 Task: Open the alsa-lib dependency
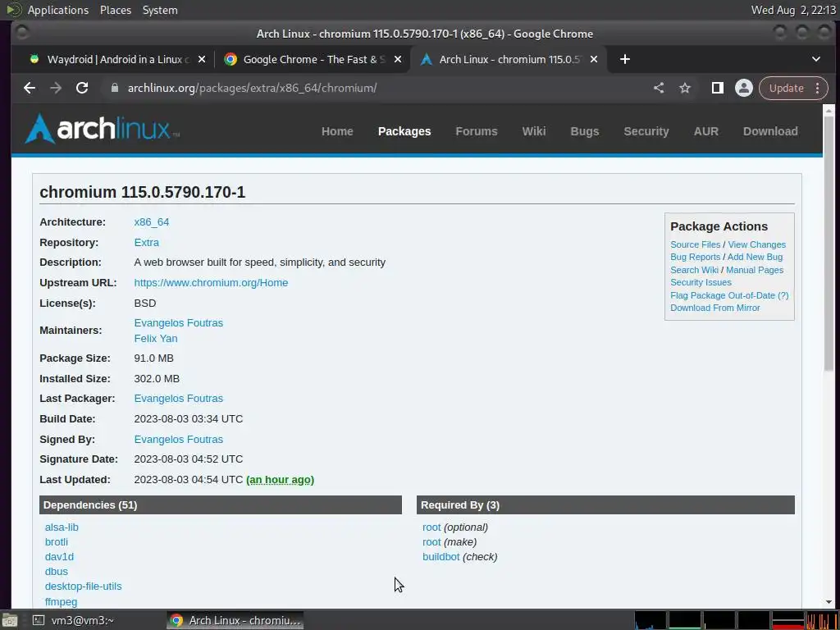point(62,527)
